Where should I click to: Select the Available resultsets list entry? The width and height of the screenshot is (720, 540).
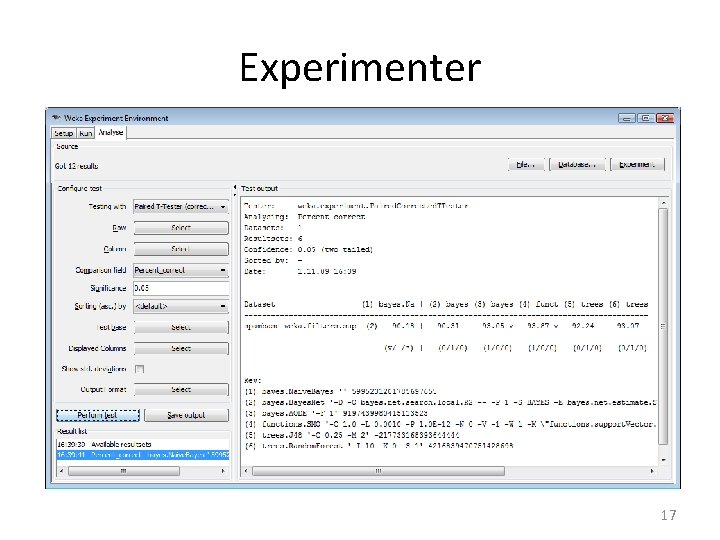(143, 444)
